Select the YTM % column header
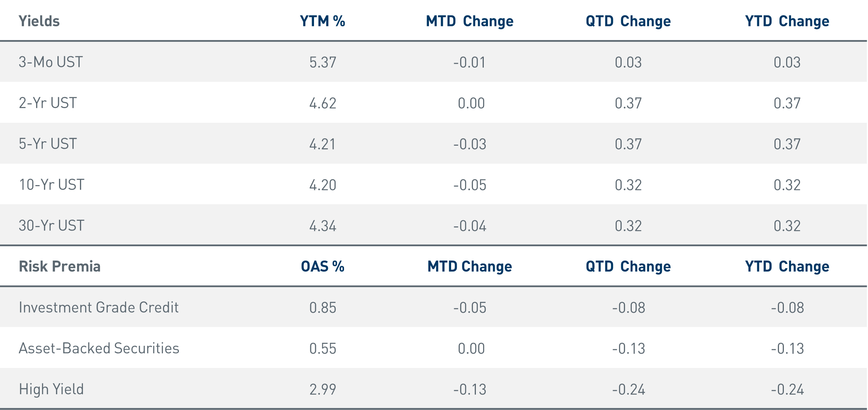 (322, 21)
